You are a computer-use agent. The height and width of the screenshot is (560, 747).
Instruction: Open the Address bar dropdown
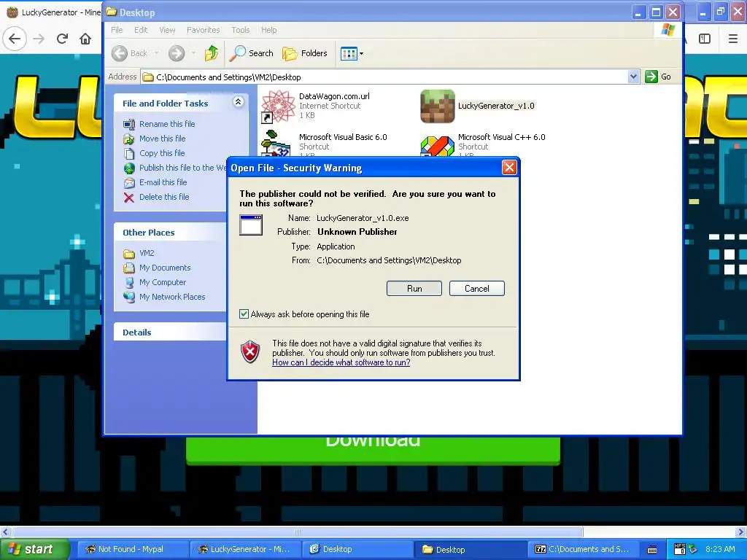633,77
